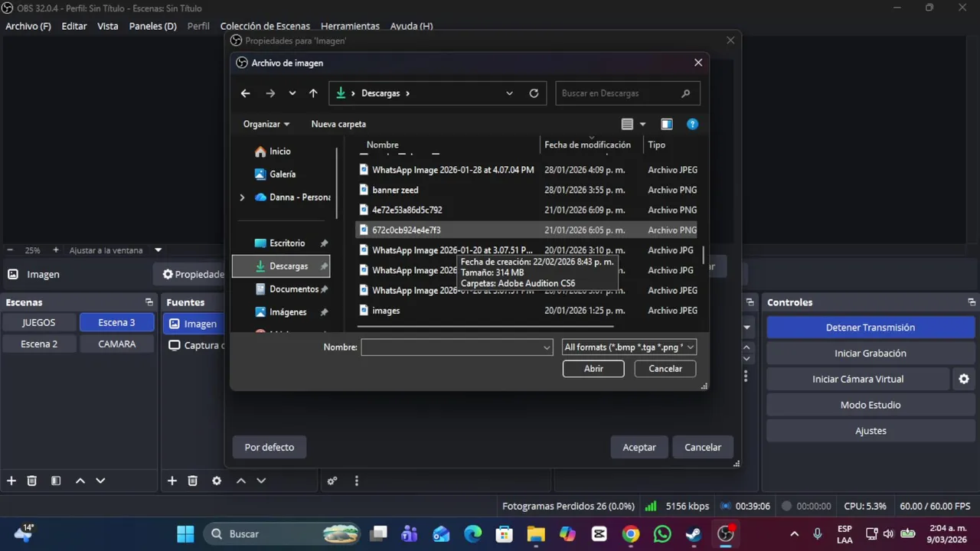
Task: Click Iniciar Grabación button
Action: [x=871, y=354]
